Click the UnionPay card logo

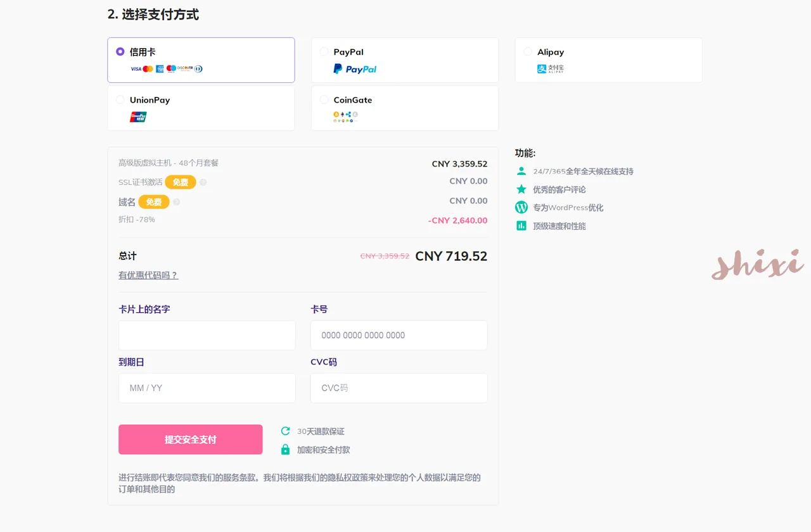[x=138, y=117]
